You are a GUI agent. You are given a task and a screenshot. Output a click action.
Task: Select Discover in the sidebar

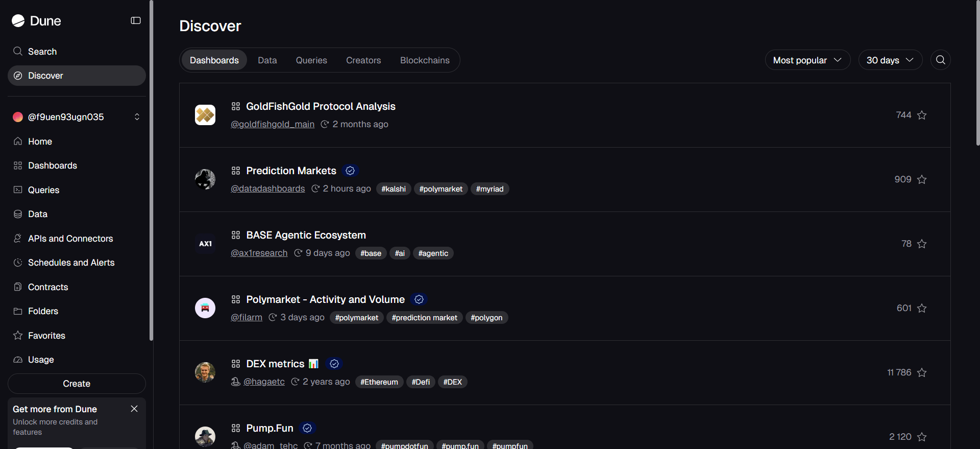[77, 76]
